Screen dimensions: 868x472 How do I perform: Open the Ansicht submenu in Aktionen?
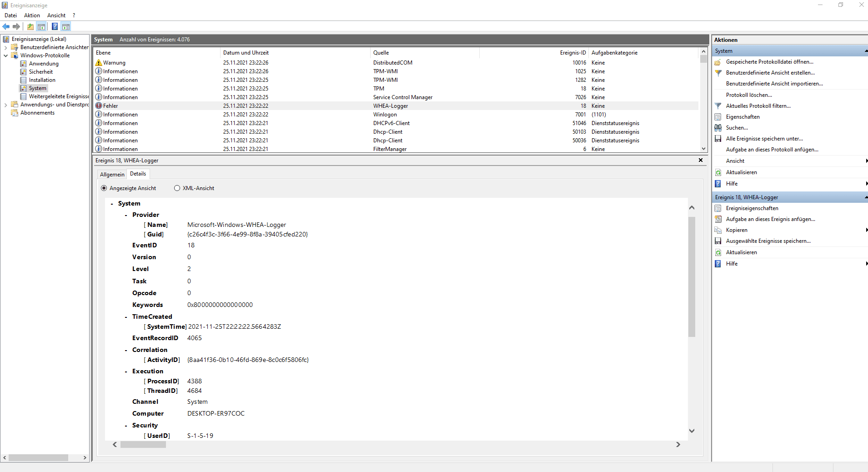coord(735,161)
